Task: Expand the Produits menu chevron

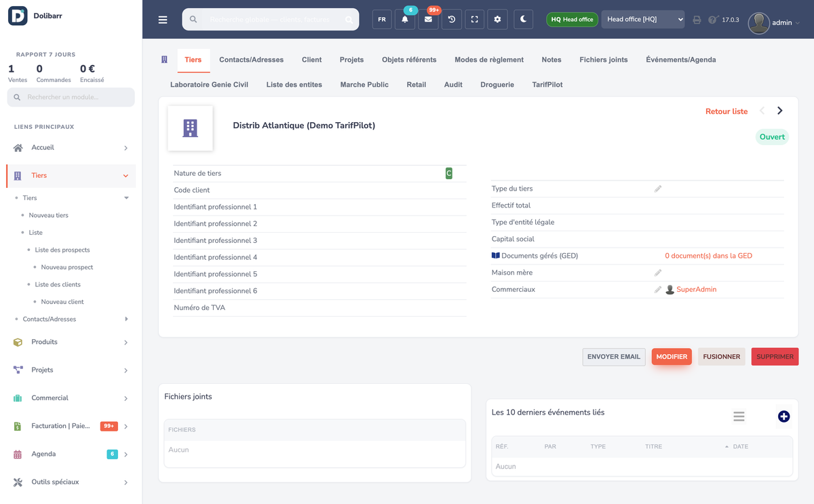Action: point(125,343)
